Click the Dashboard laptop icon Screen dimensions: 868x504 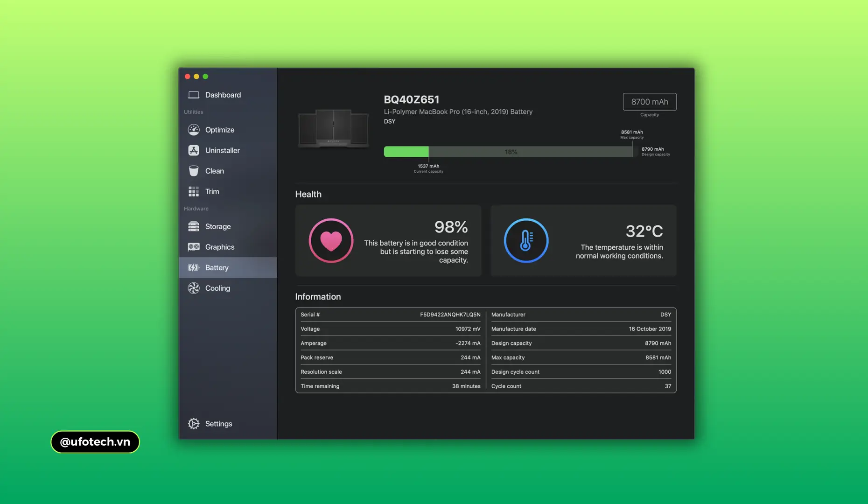pyautogui.click(x=194, y=95)
